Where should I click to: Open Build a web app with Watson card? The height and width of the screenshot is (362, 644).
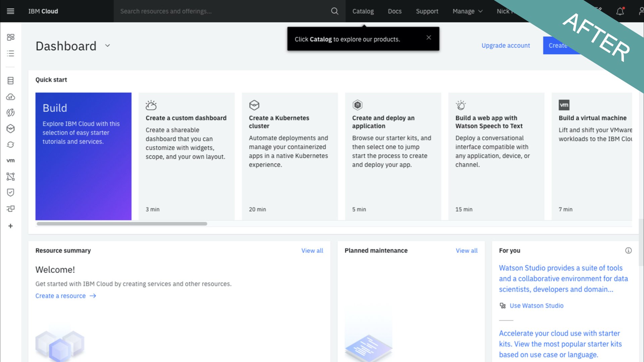coord(496,156)
